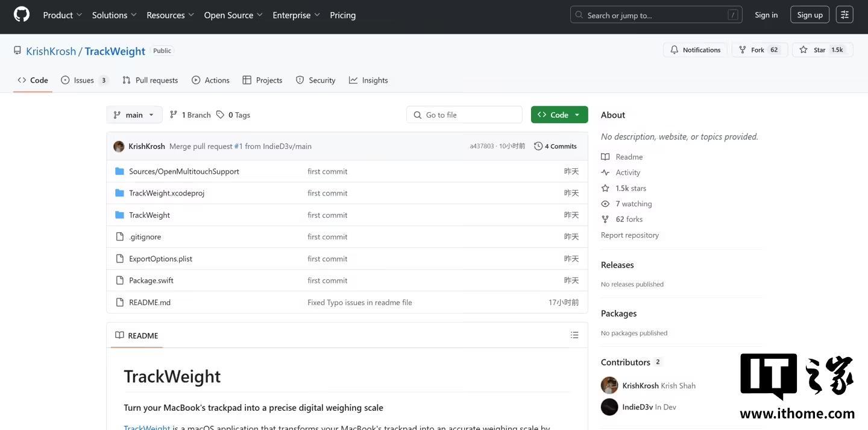This screenshot has width=868, height=430.
Task: Open the TrackWeight.xcodeproj folder icon
Action: click(x=119, y=193)
